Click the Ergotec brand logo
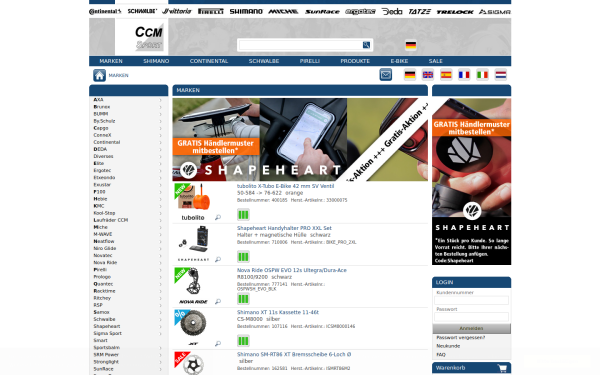Viewport: 600px width, 375px height. pyautogui.click(x=360, y=11)
